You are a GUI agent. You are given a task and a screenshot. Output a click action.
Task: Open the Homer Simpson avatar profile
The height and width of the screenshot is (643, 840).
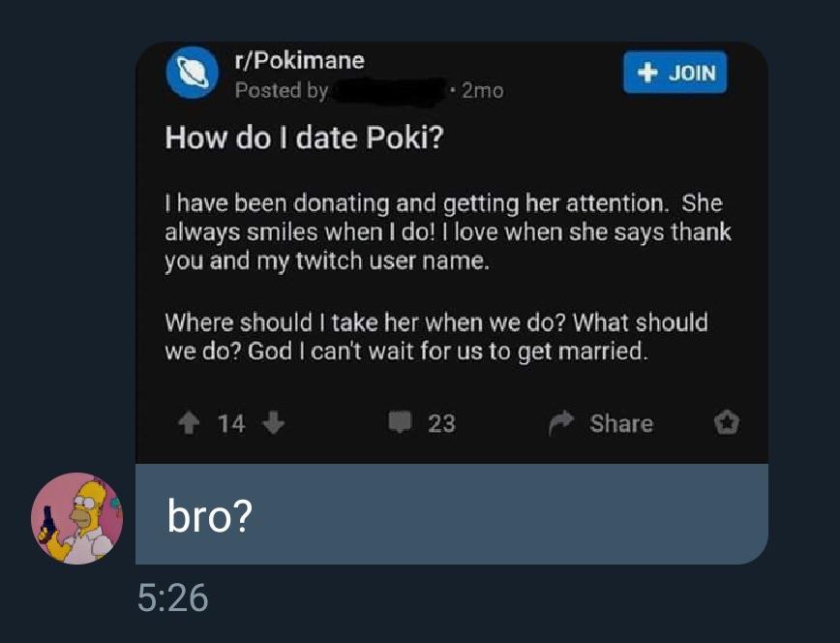[x=77, y=518]
